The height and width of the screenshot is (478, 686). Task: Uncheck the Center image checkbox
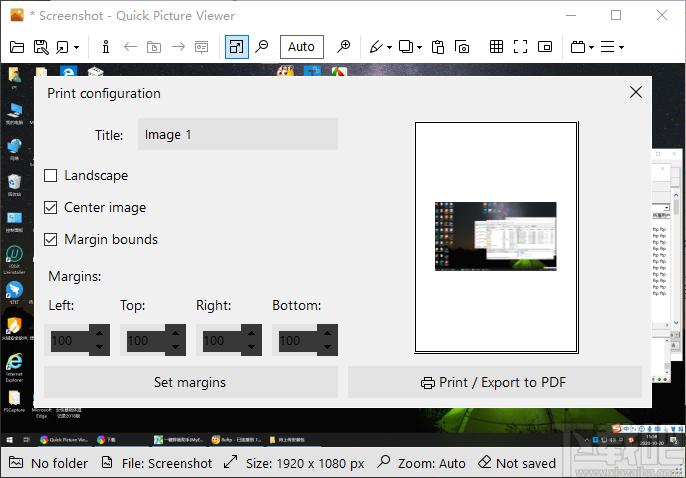[x=51, y=208]
